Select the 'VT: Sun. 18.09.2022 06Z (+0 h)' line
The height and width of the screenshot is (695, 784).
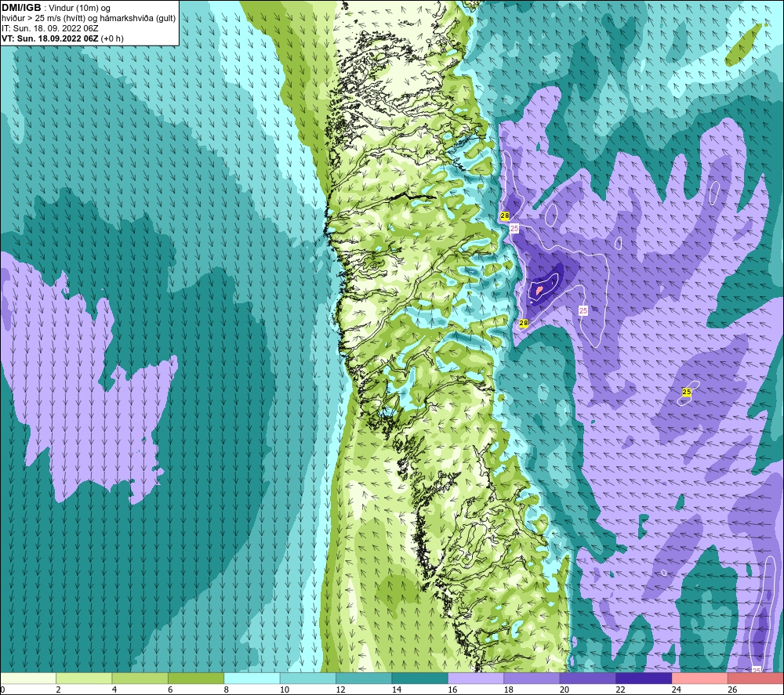63,38
